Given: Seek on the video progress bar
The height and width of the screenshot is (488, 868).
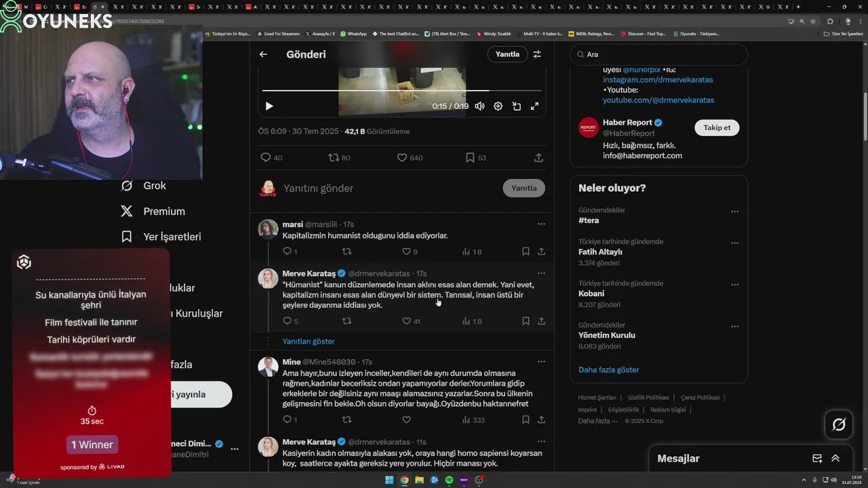Looking at the screenshot, I should (401, 90).
